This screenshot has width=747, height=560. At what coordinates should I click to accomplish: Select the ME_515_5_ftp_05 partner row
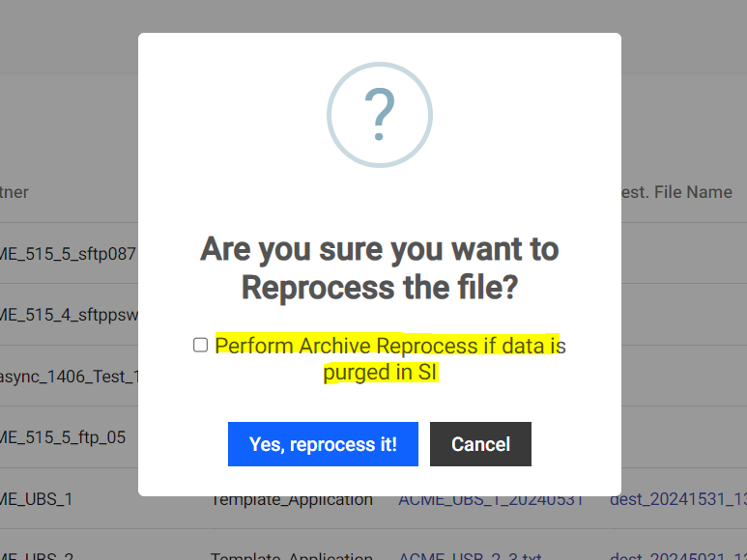pos(63,437)
